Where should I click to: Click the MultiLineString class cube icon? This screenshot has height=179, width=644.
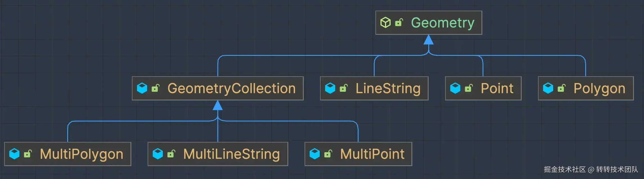coord(158,154)
